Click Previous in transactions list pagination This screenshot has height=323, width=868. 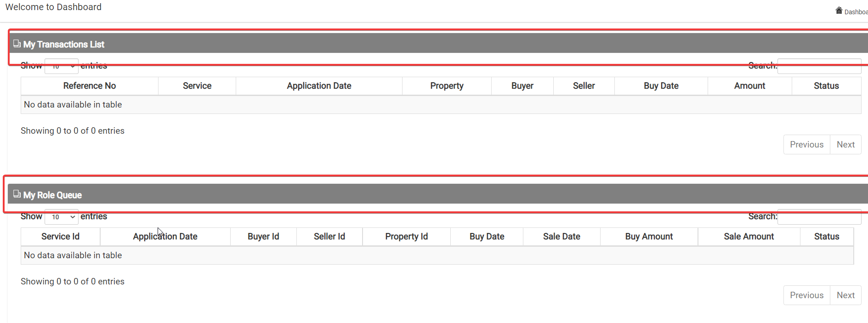(x=807, y=145)
